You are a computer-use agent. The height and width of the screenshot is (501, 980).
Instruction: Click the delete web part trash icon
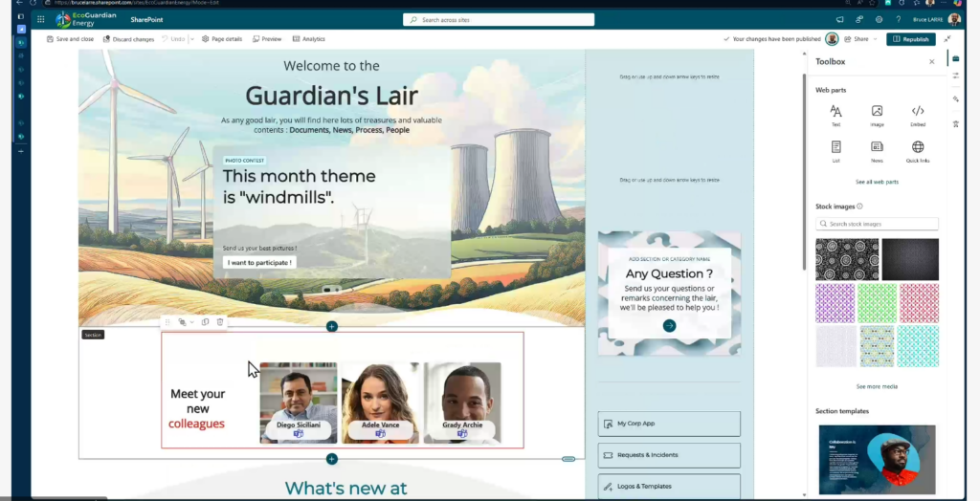click(x=220, y=322)
